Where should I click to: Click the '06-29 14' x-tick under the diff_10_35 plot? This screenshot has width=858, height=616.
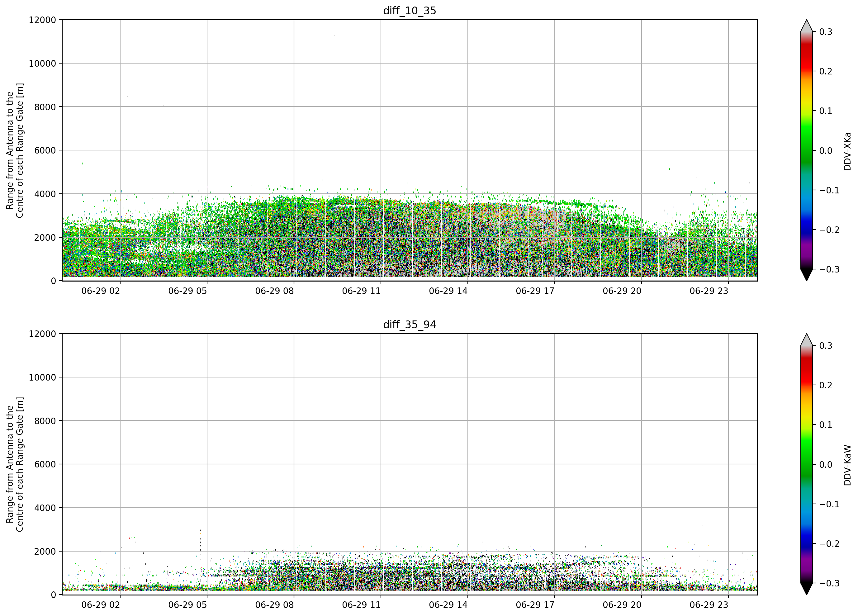point(448,291)
